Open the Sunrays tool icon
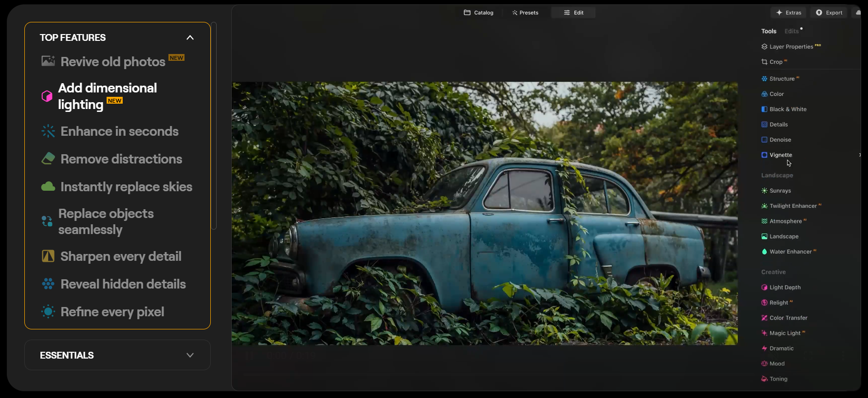This screenshot has width=868, height=398. (x=764, y=191)
